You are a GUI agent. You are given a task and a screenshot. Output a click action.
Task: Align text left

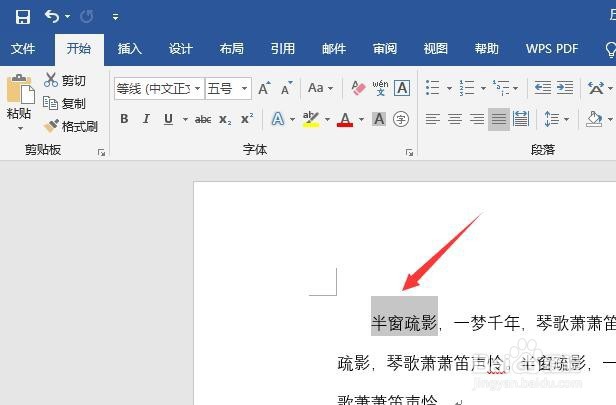[433, 119]
